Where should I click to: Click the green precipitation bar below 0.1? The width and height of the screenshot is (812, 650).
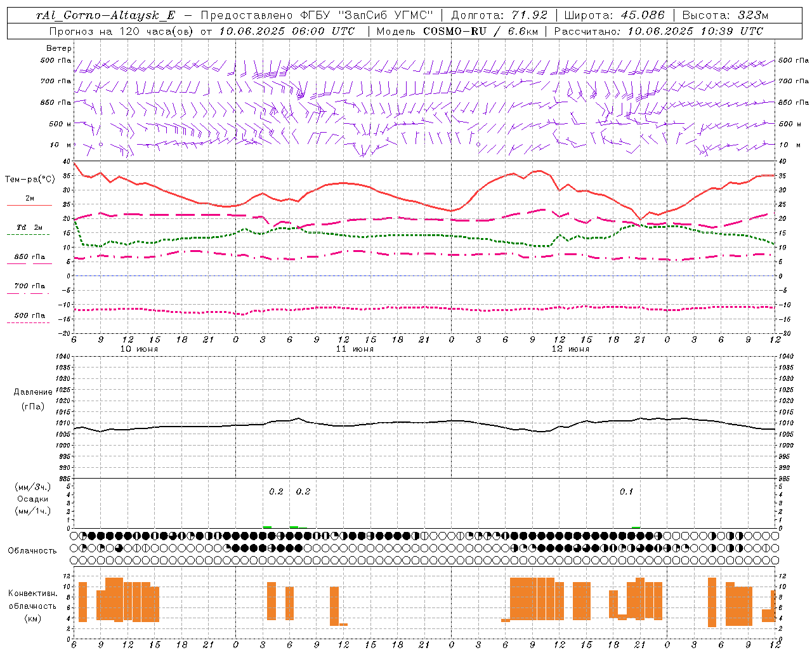[x=636, y=527]
